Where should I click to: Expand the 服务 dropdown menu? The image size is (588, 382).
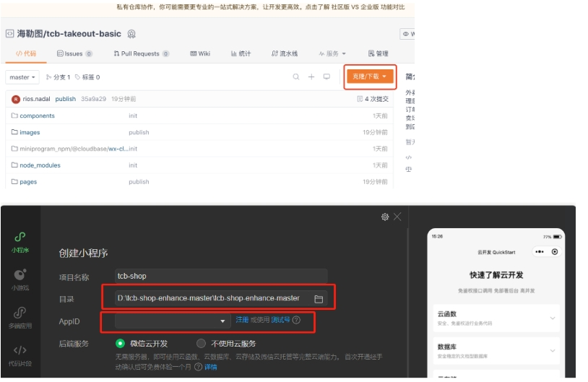332,53
